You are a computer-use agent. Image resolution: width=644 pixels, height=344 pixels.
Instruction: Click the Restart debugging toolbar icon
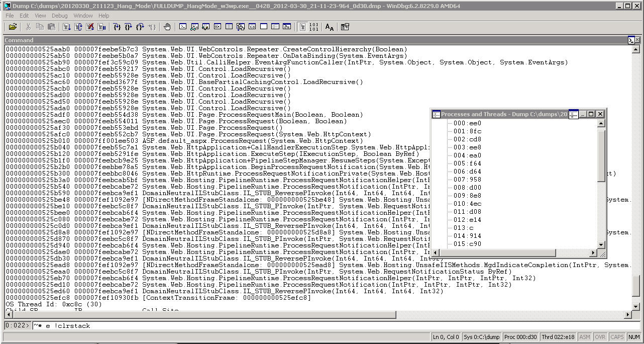coord(78,27)
